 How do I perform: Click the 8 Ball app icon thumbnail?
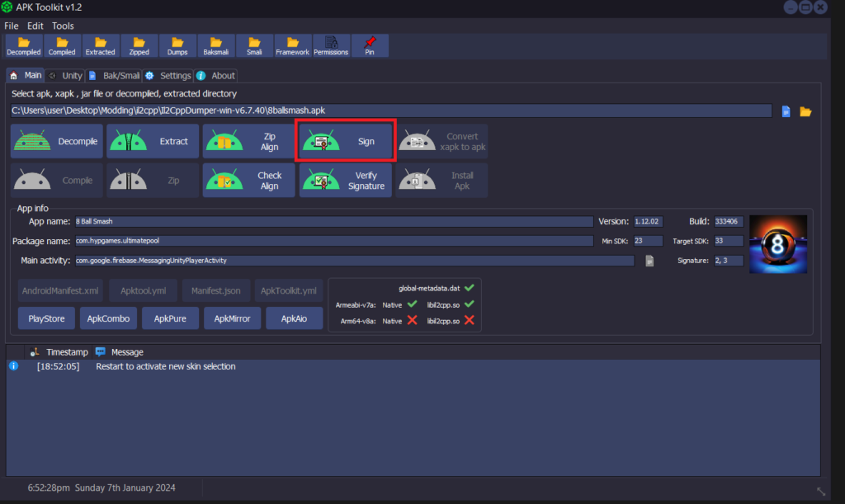point(778,244)
